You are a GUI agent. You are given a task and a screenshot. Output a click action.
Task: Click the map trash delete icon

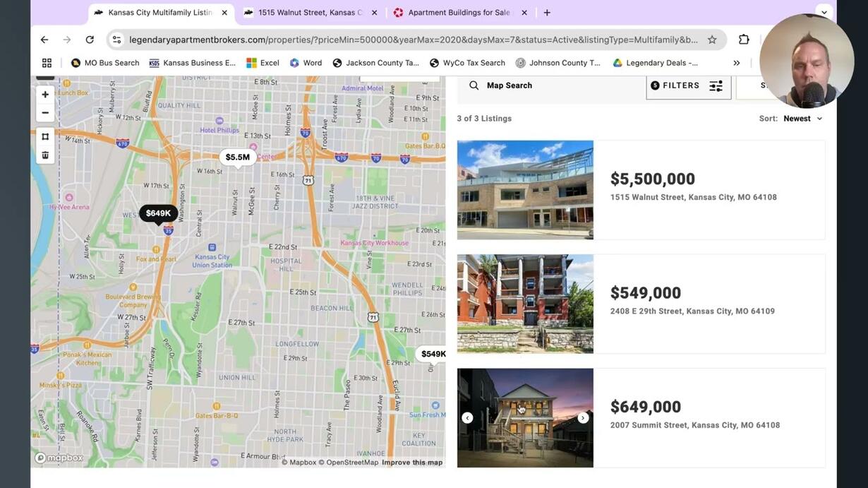coord(45,155)
